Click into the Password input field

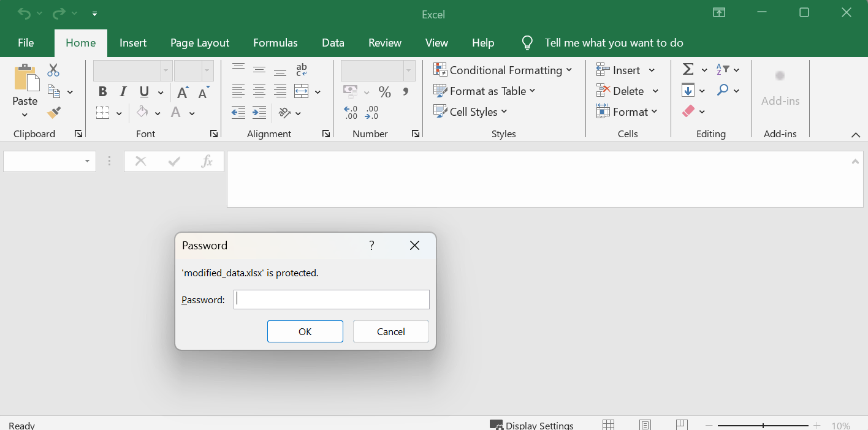pos(331,300)
